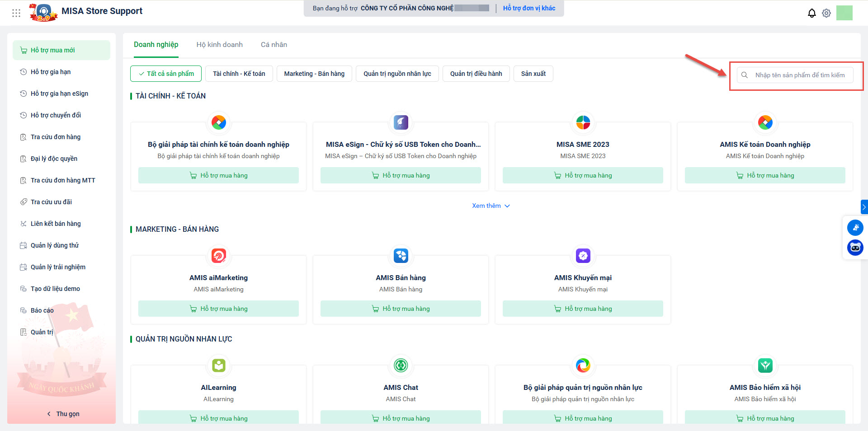Open 'Tra cứu đơn hàng' in sidebar

(x=55, y=137)
